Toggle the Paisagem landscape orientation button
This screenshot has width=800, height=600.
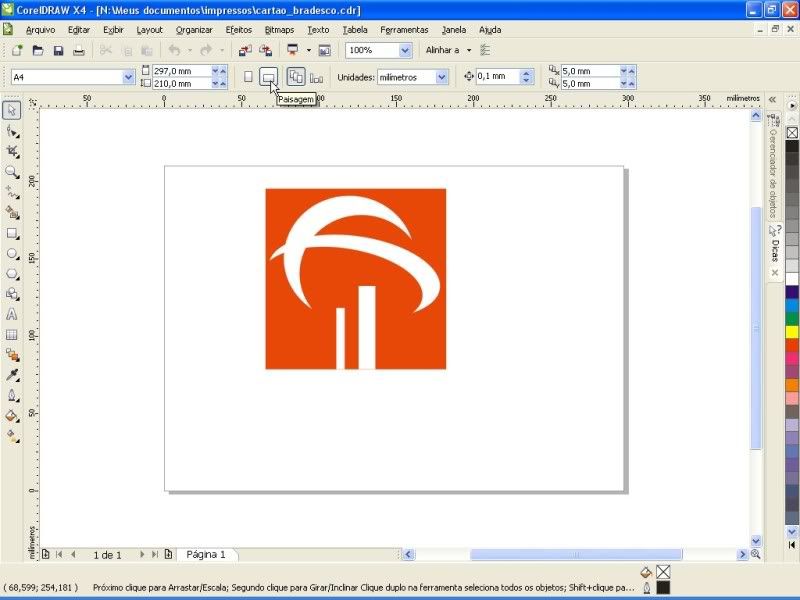(x=268, y=77)
